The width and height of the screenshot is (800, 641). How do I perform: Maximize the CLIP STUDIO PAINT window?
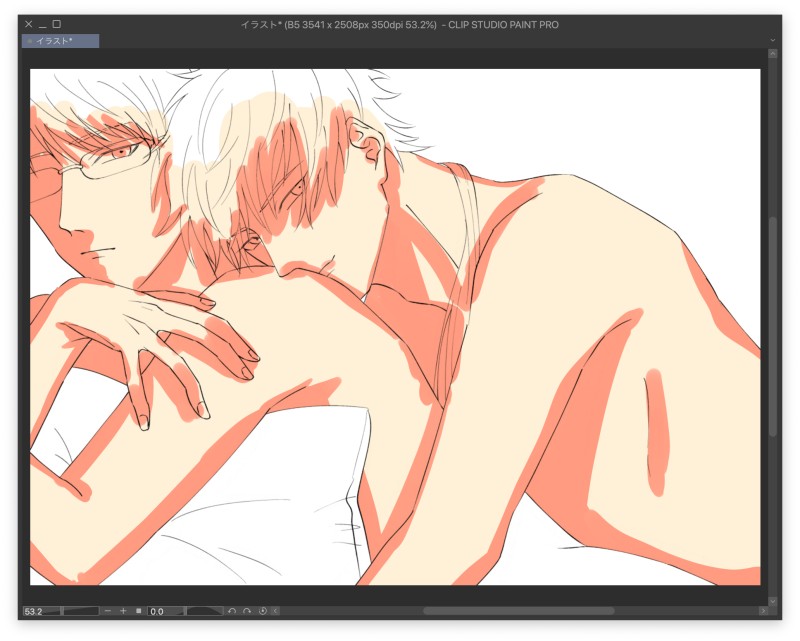click(x=57, y=24)
